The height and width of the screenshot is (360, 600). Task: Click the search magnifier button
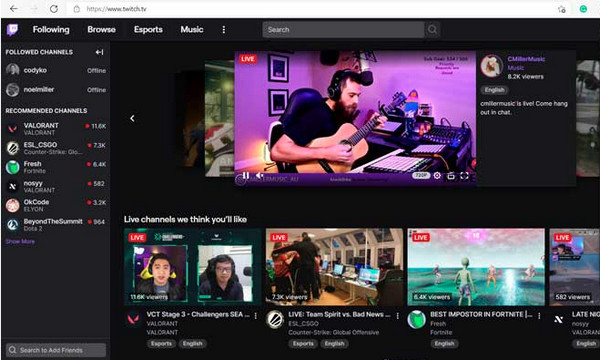click(x=432, y=29)
